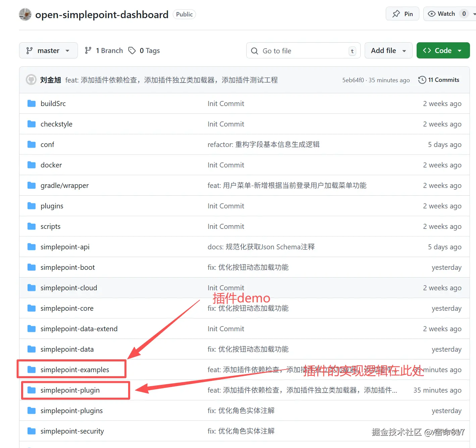This screenshot has height=448, width=476.
Task: Click the docker folder icon
Action: pyautogui.click(x=32, y=165)
